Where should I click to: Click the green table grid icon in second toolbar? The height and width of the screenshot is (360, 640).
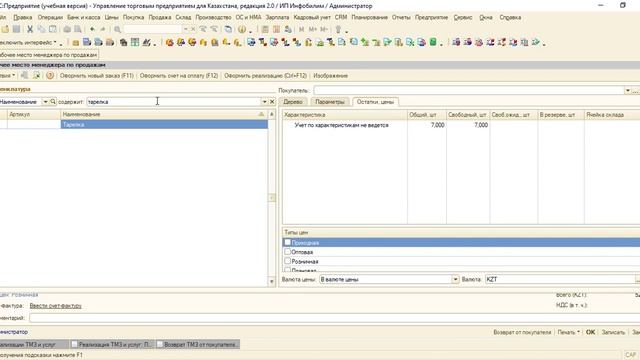tap(135, 42)
